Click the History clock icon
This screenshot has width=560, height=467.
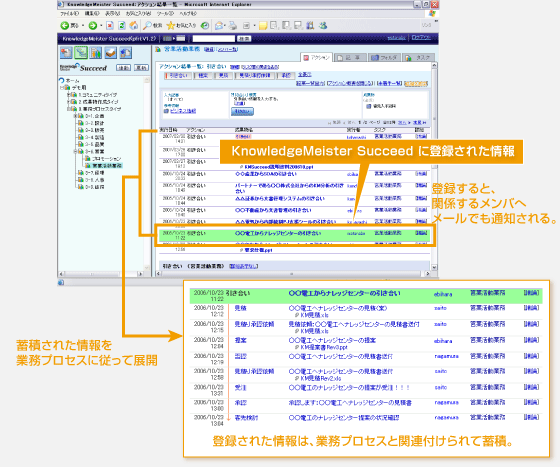pyautogui.click(x=205, y=25)
